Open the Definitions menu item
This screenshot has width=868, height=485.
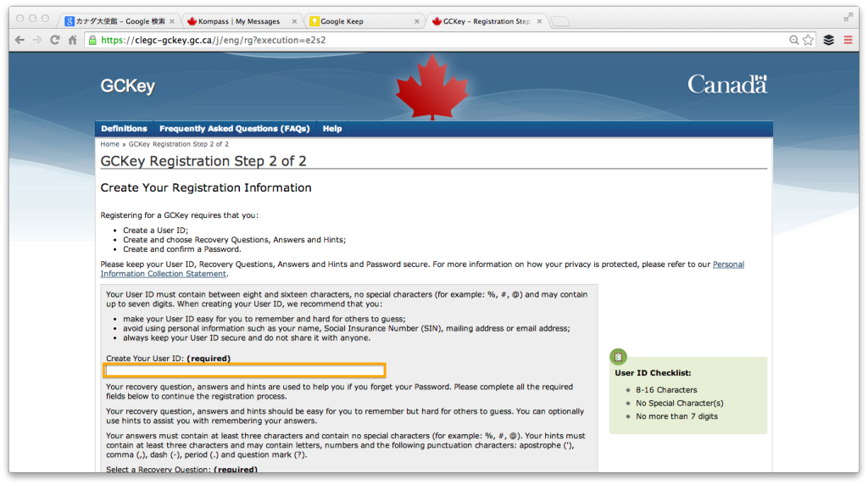pyautogui.click(x=124, y=129)
